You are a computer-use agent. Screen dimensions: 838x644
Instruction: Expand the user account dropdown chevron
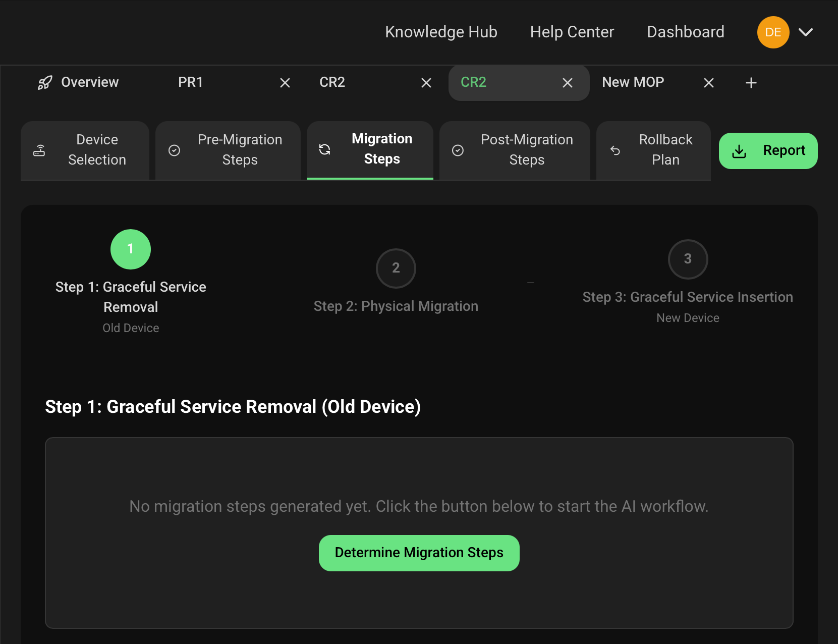pyautogui.click(x=806, y=32)
